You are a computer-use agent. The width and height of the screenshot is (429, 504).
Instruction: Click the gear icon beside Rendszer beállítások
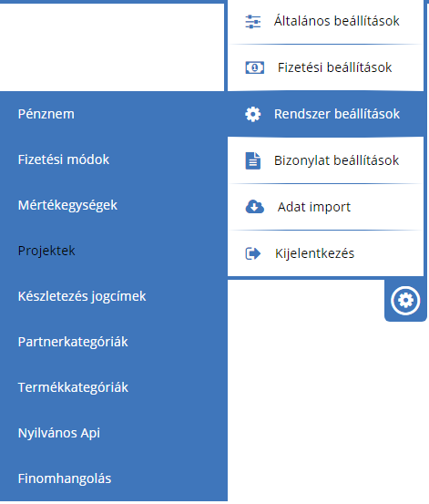click(253, 114)
